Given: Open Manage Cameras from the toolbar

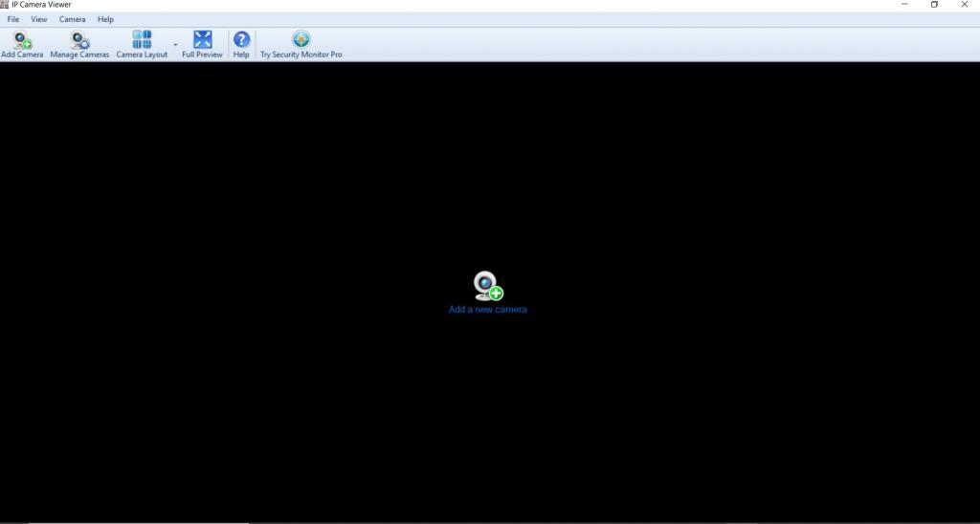Looking at the screenshot, I should tap(79, 40).
